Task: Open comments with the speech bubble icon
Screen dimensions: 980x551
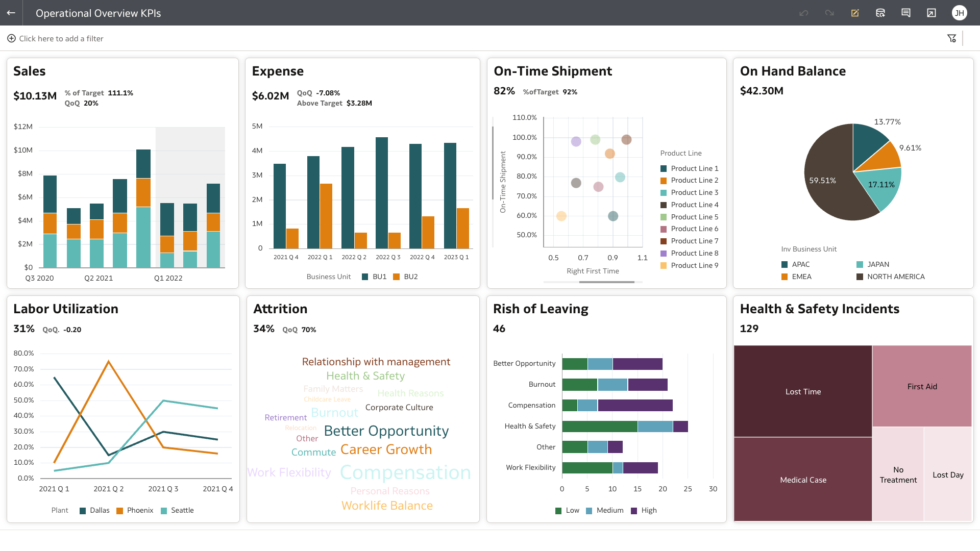Action: (906, 13)
